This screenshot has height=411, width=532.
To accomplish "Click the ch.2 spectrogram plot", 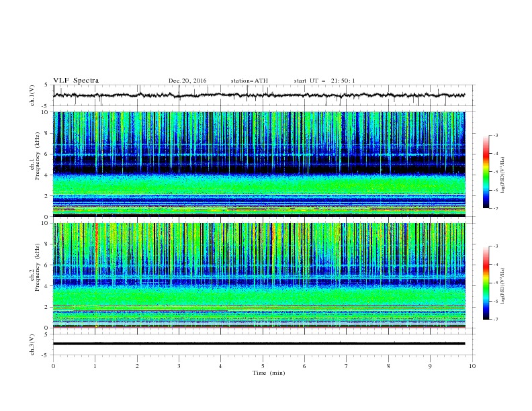I will (259, 275).
